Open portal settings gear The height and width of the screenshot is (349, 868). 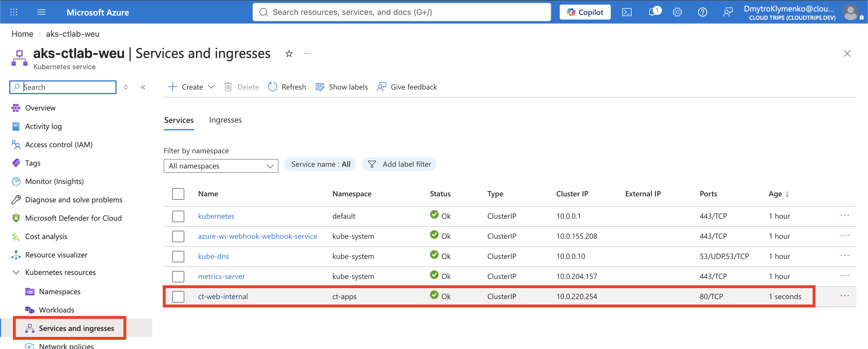tap(677, 12)
